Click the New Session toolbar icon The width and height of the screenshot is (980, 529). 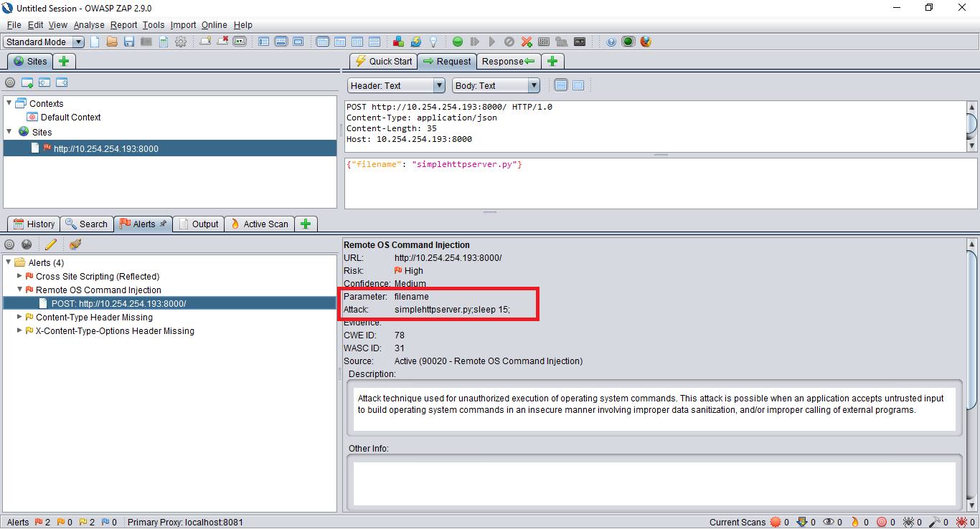click(95, 42)
